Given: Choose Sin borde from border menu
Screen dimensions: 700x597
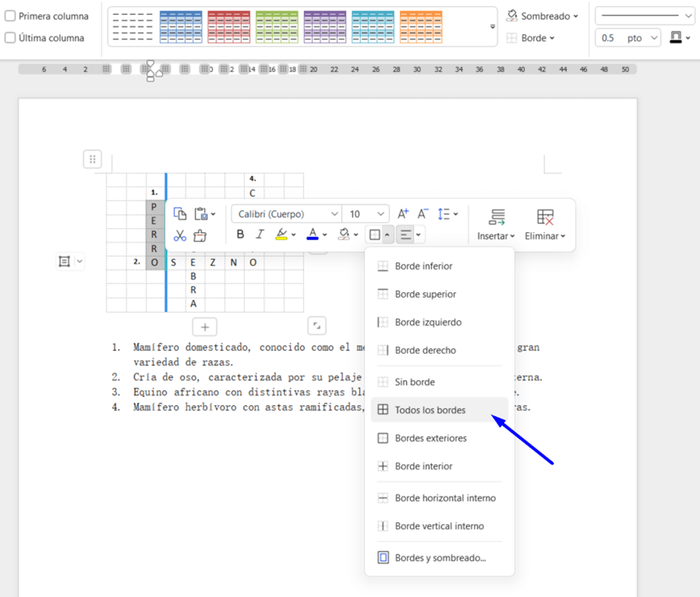Looking at the screenshot, I should pyautogui.click(x=415, y=382).
